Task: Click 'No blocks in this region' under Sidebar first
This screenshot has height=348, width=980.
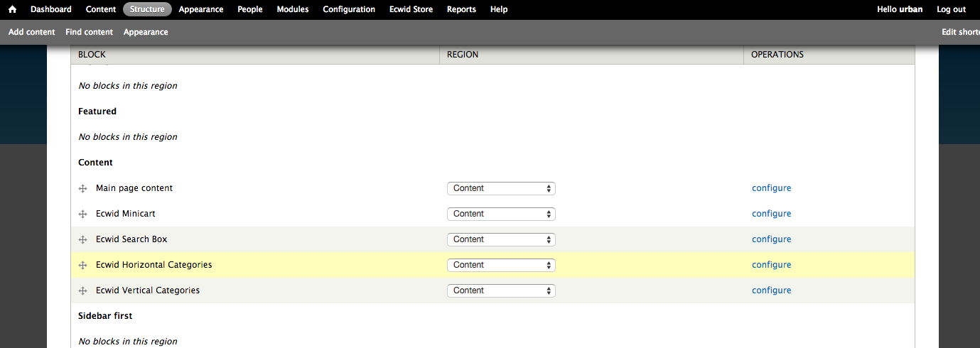Action: click(128, 342)
